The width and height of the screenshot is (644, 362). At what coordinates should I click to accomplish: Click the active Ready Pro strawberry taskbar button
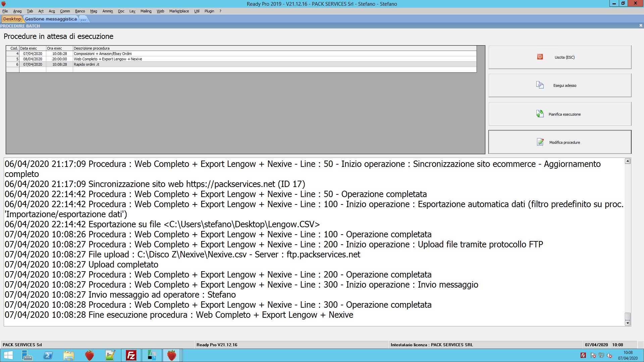click(x=172, y=355)
